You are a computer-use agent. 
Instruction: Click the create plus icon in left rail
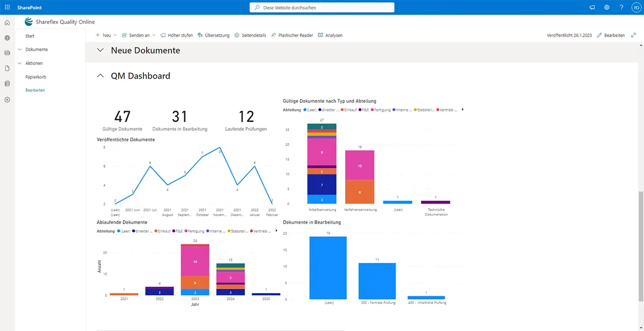[7, 100]
